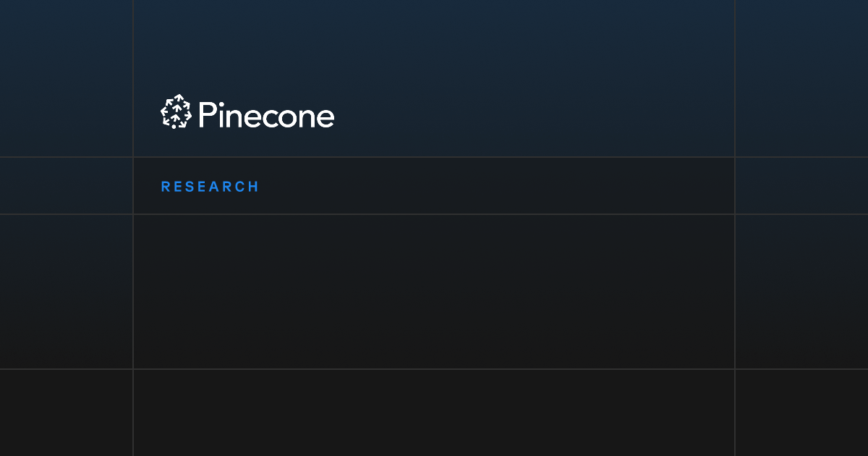The image size is (868, 456).
Task: Click the top-right corner grid cell
Action: click(x=801, y=78)
